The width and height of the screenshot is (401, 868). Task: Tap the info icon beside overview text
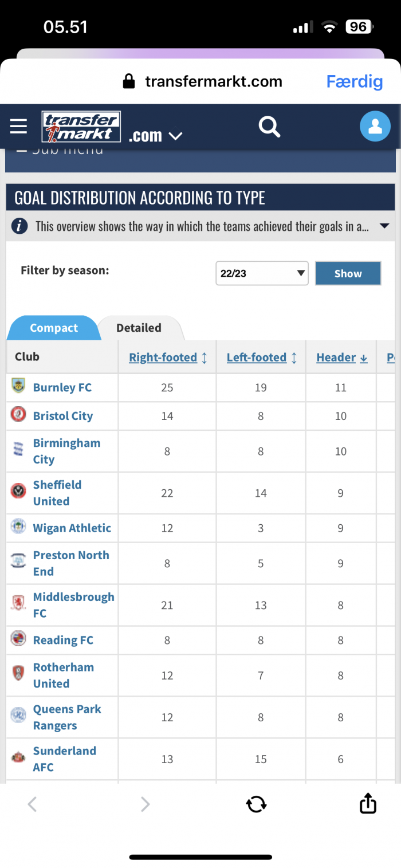point(19,226)
